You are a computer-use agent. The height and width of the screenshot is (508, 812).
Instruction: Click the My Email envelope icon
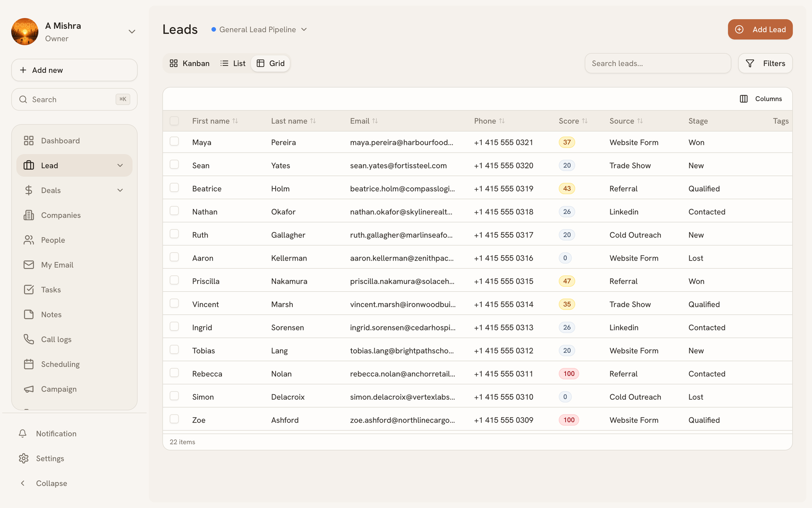tap(28, 265)
